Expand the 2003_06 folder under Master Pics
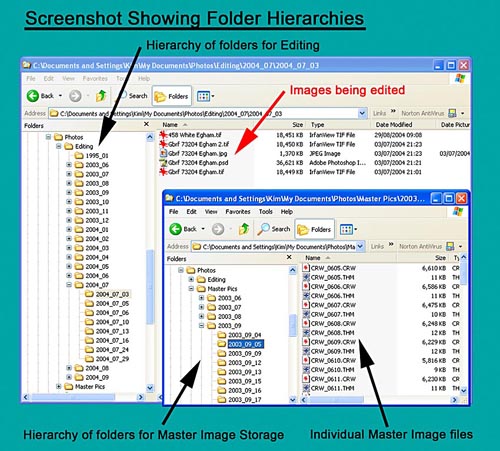The height and width of the screenshot is (451, 500). pos(201,298)
